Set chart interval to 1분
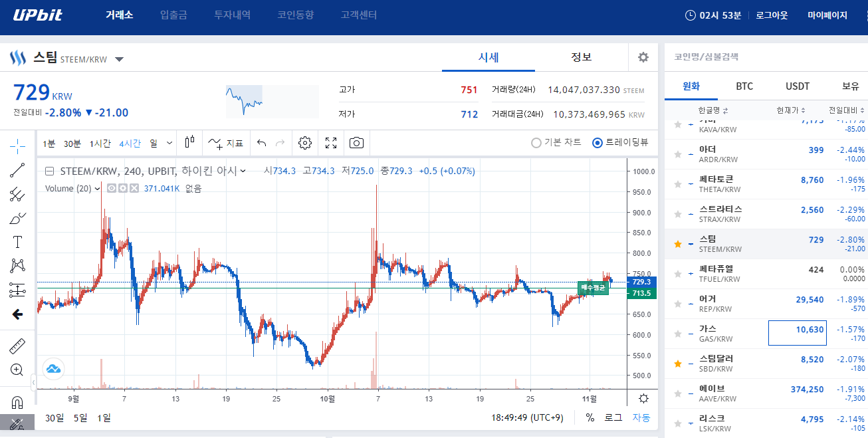Image resolution: width=868 pixels, height=438 pixels. pos(49,143)
